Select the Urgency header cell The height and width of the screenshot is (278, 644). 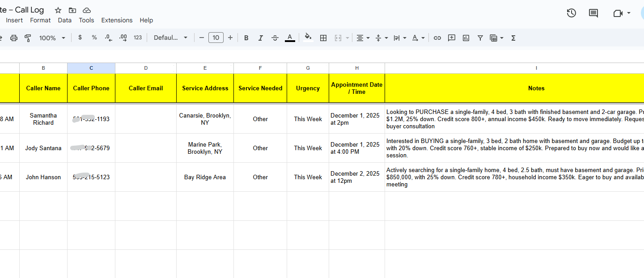pyautogui.click(x=308, y=88)
